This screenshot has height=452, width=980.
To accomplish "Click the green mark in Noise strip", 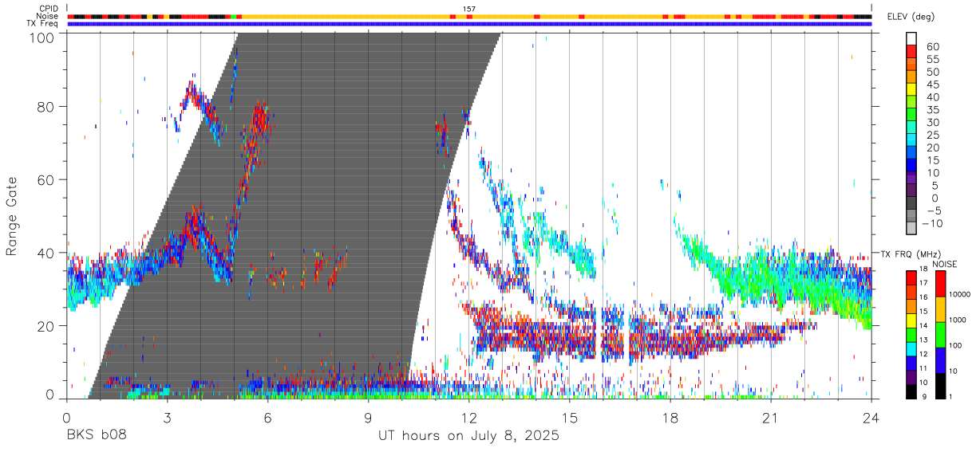I will [x=233, y=16].
